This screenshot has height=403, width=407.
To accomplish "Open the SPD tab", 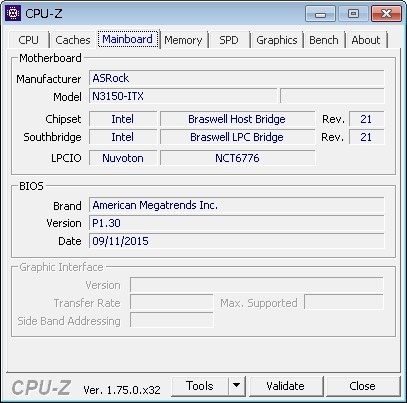I will pyautogui.click(x=229, y=40).
